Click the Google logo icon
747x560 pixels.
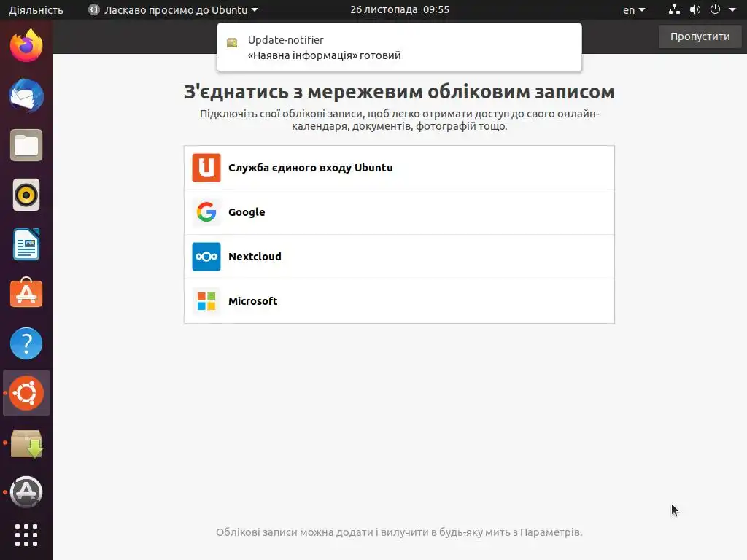tap(206, 212)
